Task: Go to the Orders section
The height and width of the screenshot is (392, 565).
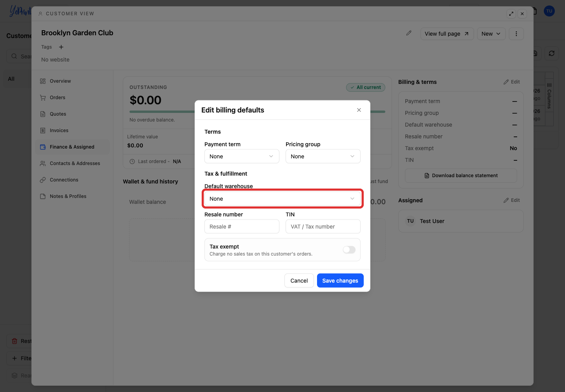Action: 72,98
